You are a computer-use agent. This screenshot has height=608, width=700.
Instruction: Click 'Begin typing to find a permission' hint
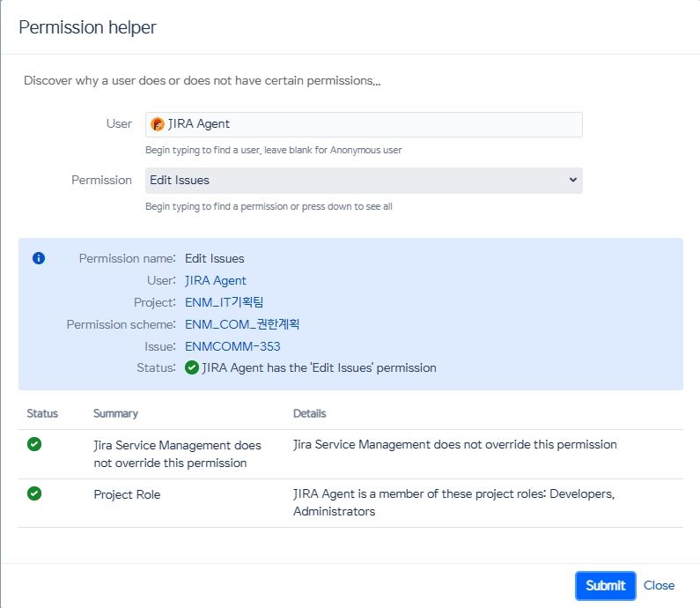[269, 206]
